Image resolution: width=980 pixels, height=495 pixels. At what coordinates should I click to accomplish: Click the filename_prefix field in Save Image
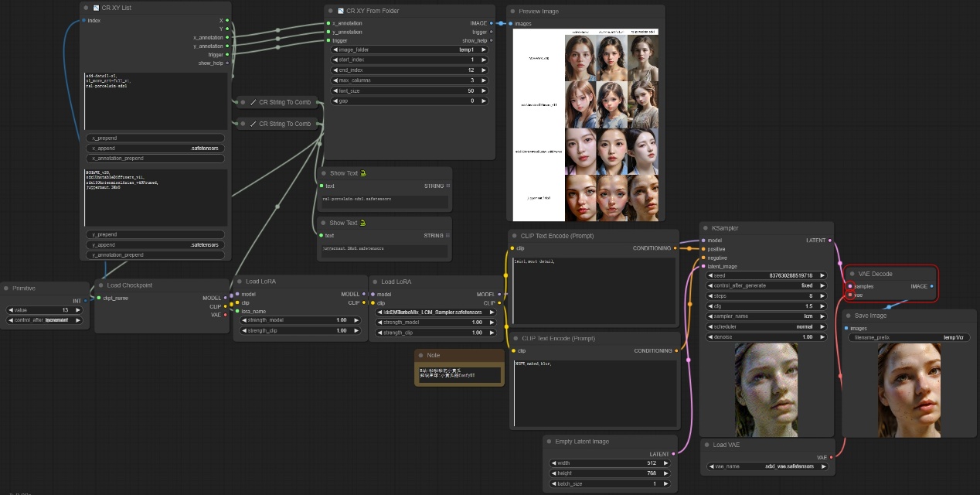click(x=909, y=338)
